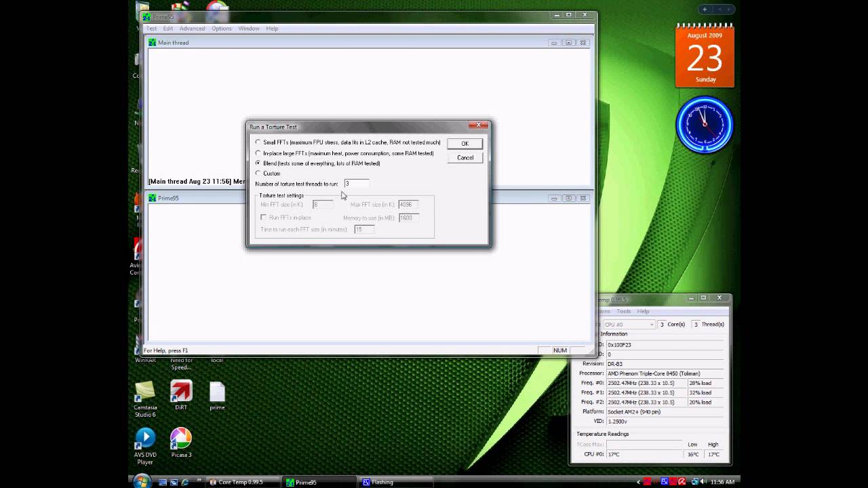The height and width of the screenshot is (488, 868).
Task: Switch to Core Temp 0.99.5 taskbar button
Action: (x=244, y=483)
